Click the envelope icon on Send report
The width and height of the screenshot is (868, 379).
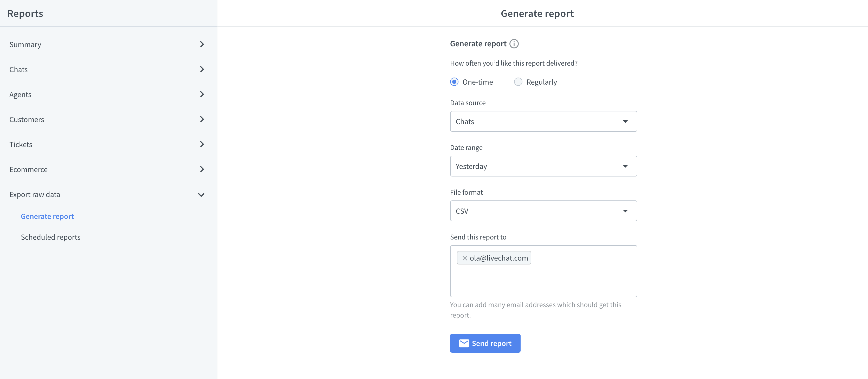click(x=464, y=343)
